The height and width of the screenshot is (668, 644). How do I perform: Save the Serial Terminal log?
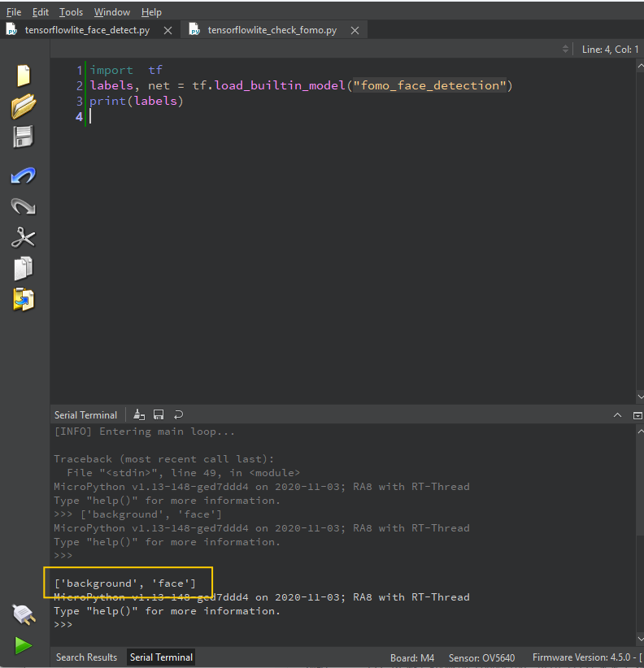click(x=159, y=414)
